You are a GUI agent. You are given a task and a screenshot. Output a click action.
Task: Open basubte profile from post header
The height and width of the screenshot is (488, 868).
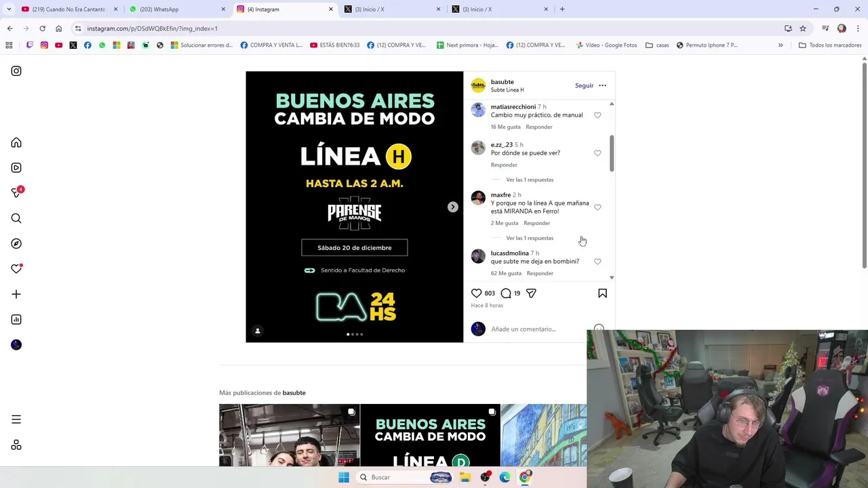[x=502, y=82]
